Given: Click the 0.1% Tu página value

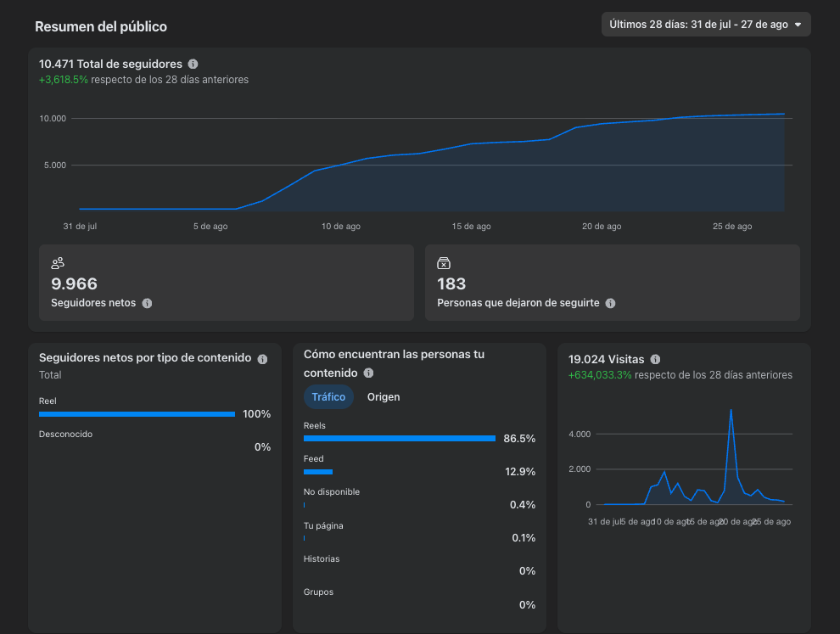Looking at the screenshot, I should pos(524,538).
